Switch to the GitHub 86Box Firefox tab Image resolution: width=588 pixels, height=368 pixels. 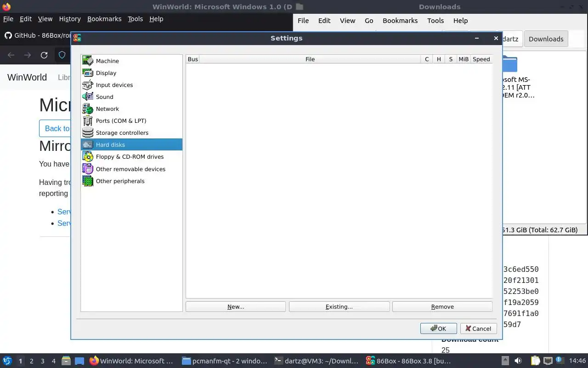click(38, 35)
